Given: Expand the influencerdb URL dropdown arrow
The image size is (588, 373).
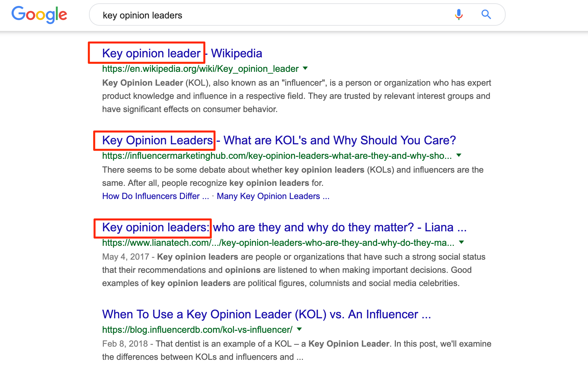Looking at the screenshot, I should [x=299, y=329].
